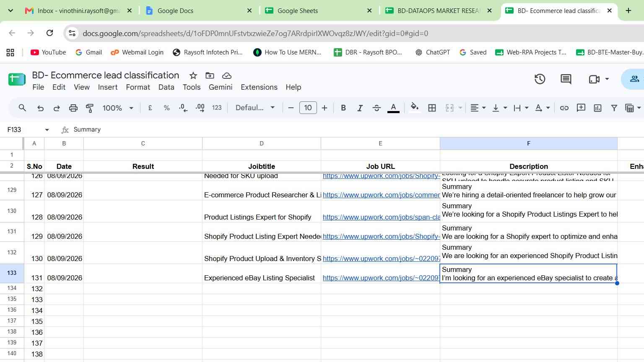Click the create filter funnel icon
This screenshot has width=644, height=362.
614,108
